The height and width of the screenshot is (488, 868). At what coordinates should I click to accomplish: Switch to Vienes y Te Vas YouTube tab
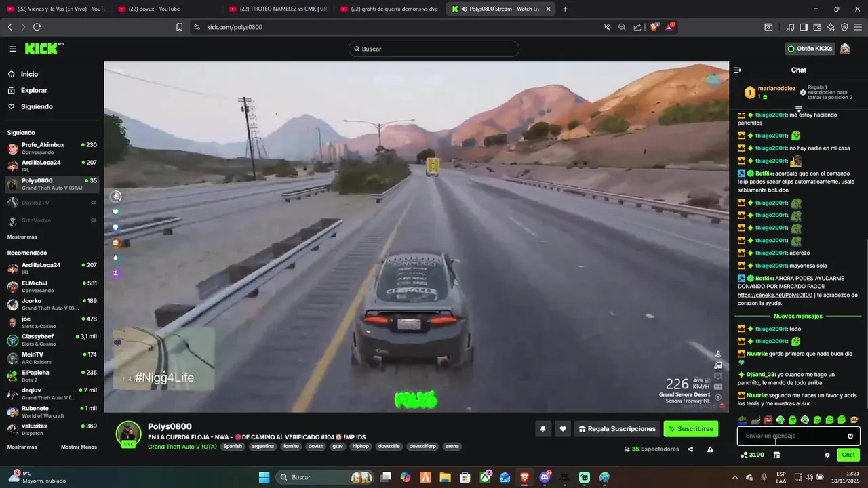[x=56, y=9]
